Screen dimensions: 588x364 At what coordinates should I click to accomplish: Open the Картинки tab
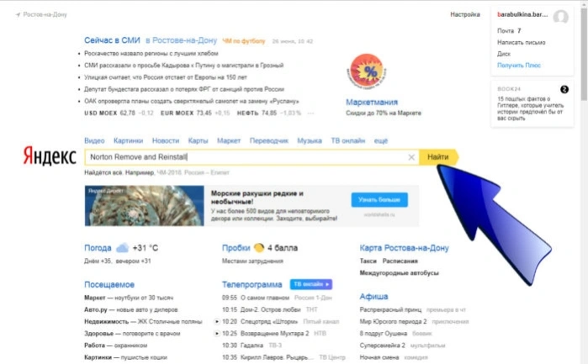[128, 140]
